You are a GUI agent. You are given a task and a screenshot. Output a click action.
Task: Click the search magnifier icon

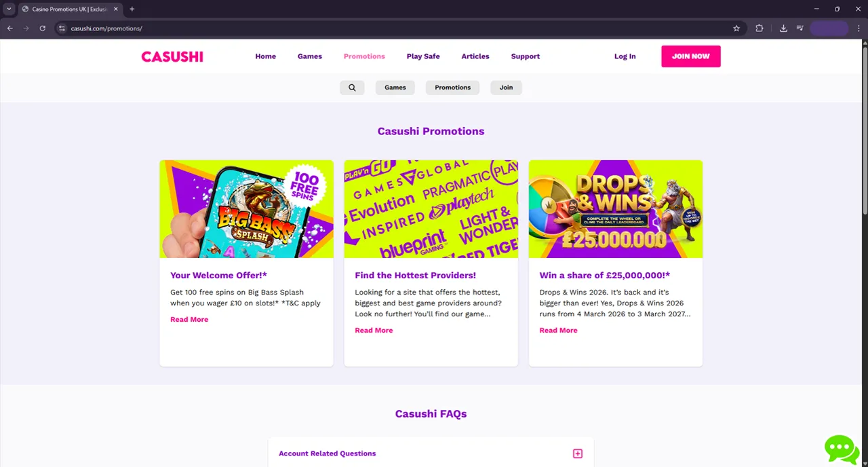pos(352,88)
